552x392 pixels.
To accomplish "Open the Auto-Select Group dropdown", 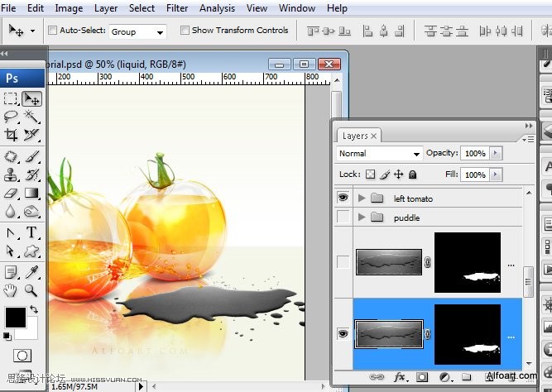I will pos(137,31).
